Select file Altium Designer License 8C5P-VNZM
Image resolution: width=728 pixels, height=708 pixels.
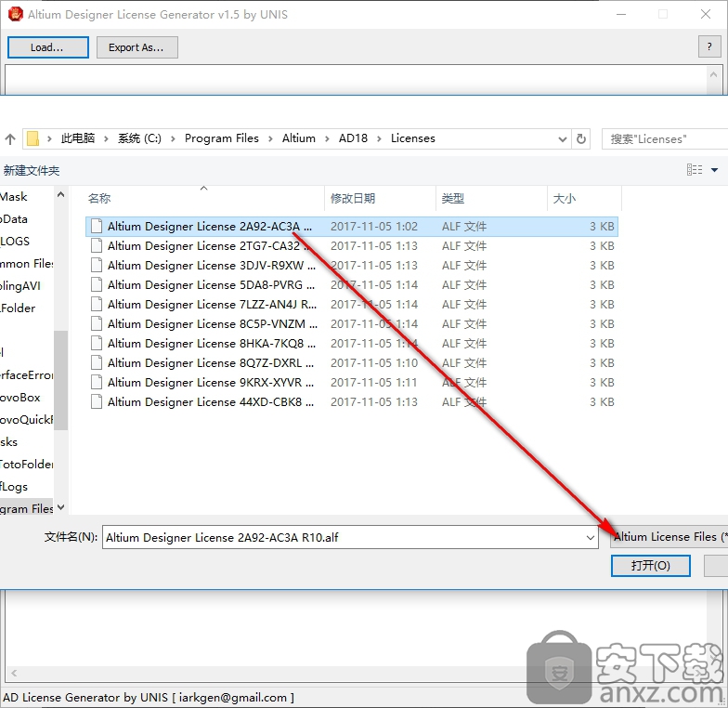tap(351, 323)
